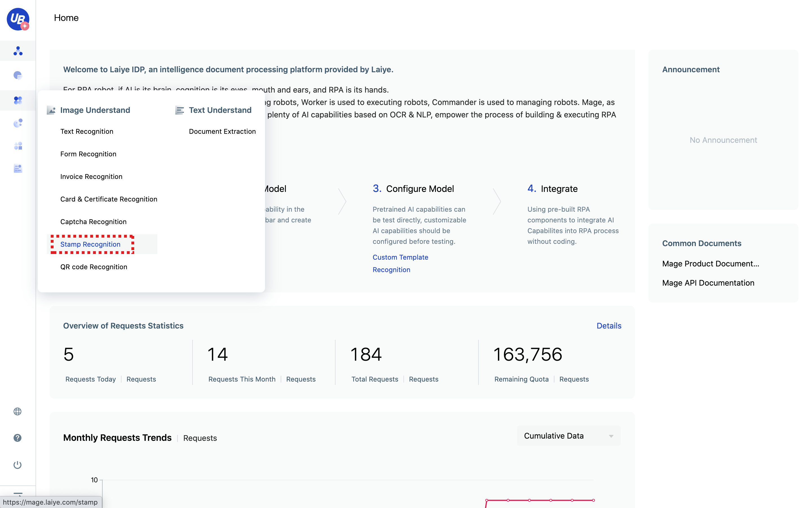
Task: Open Captcha Recognition from the menu
Action: 93,222
